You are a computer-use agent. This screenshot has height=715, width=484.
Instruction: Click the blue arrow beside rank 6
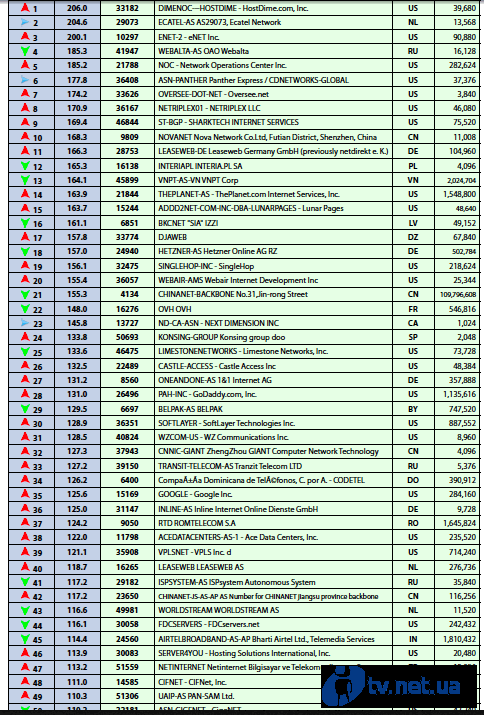click(26, 80)
